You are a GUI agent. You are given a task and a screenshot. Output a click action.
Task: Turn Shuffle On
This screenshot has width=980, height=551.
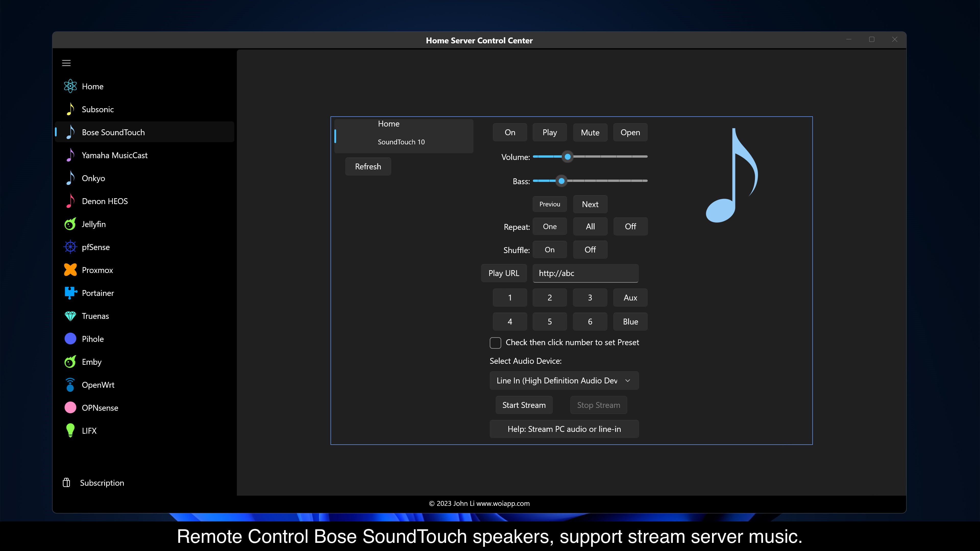click(549, 250)
